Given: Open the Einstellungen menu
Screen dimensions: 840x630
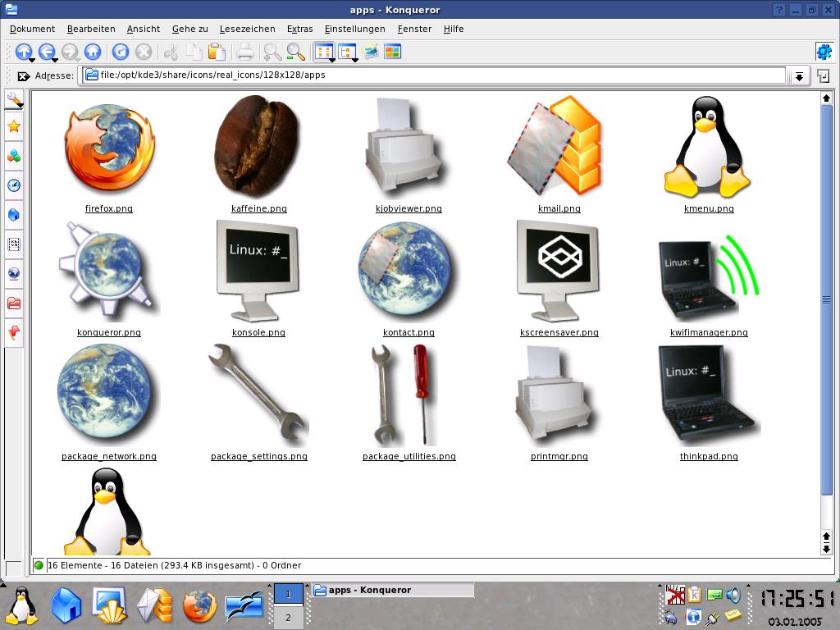Looking at the screenshot, I should click(x=354, y=29).
